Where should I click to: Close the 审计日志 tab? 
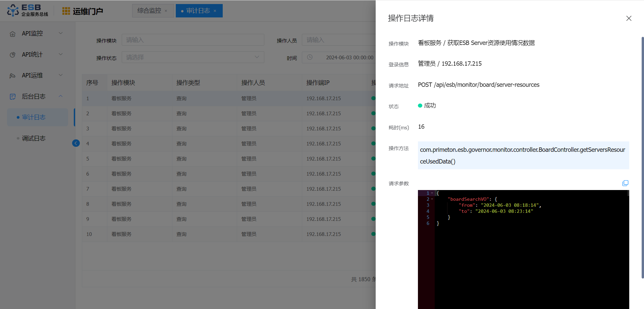[x=215, y=11]
